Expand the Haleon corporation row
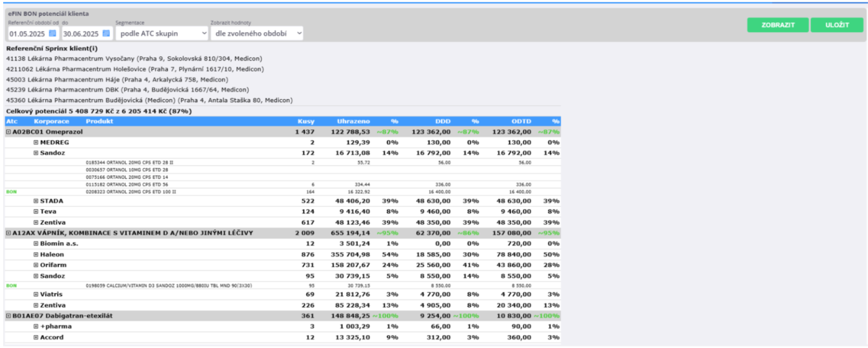This screenshot has height=348, width=868. coord(36,254)
